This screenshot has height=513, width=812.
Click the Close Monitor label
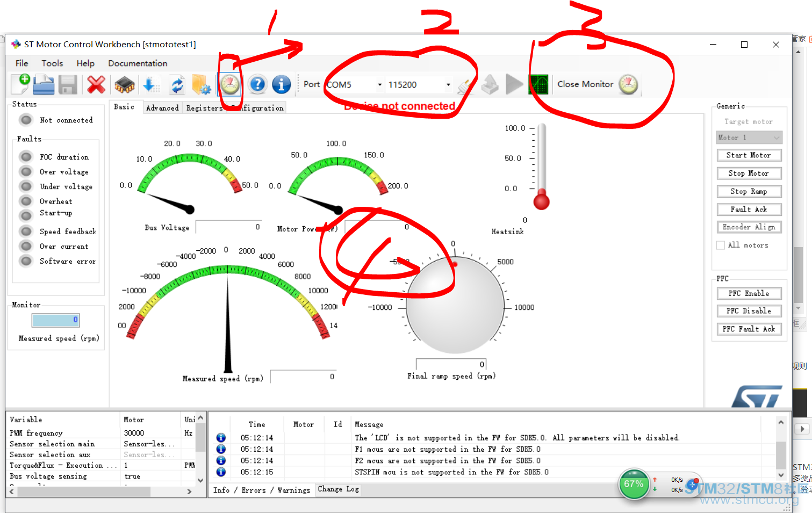pyautogui.click(x=585, y=84)
